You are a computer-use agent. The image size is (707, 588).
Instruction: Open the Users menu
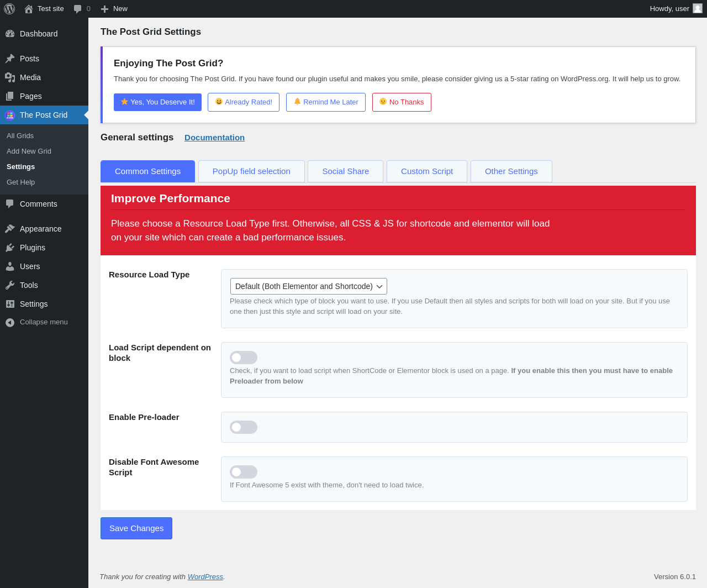click(44, 266)
